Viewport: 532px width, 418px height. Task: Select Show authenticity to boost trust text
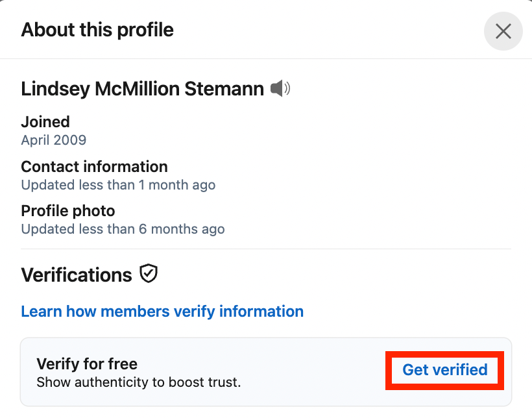point(138,382)
